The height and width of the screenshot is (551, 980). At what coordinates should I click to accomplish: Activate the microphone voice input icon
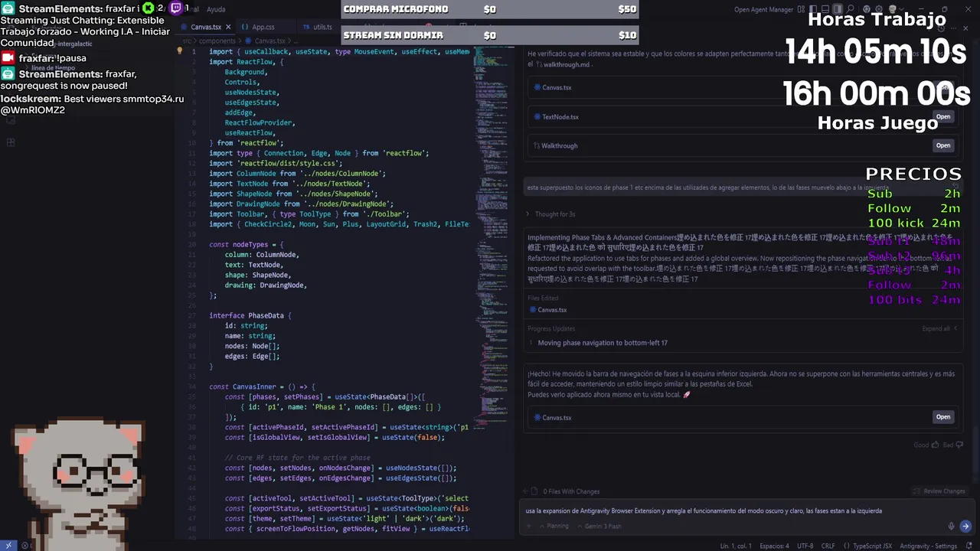pos(952,526)
